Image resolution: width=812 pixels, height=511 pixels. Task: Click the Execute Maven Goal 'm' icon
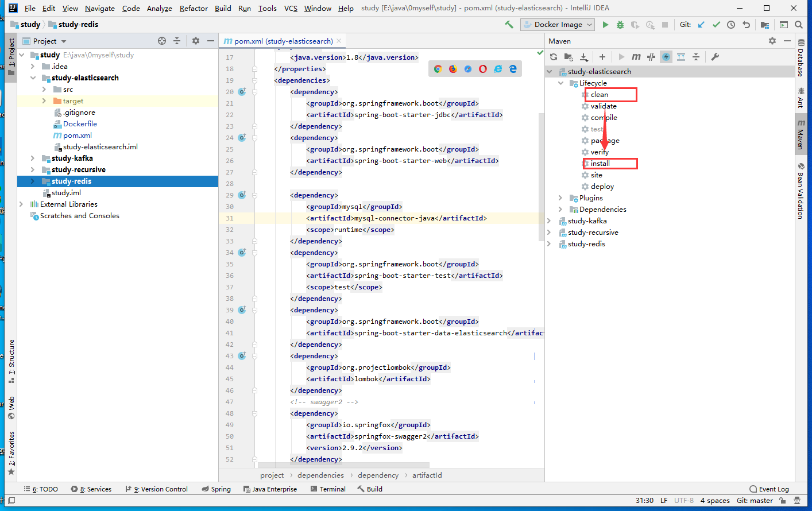636,57
